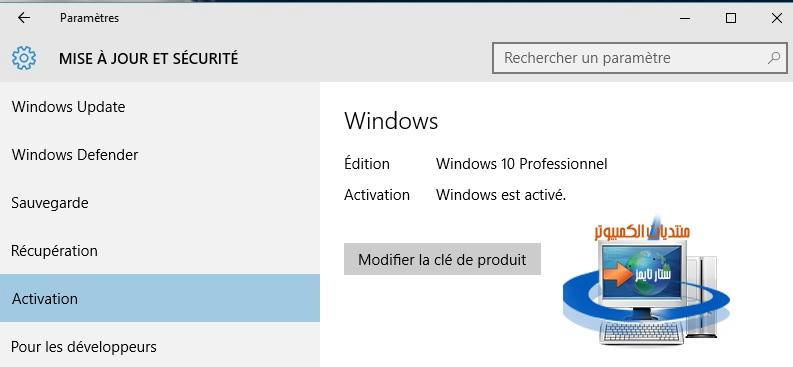
Task: Click the large Windows section heading
Action: tap(391, 121)
